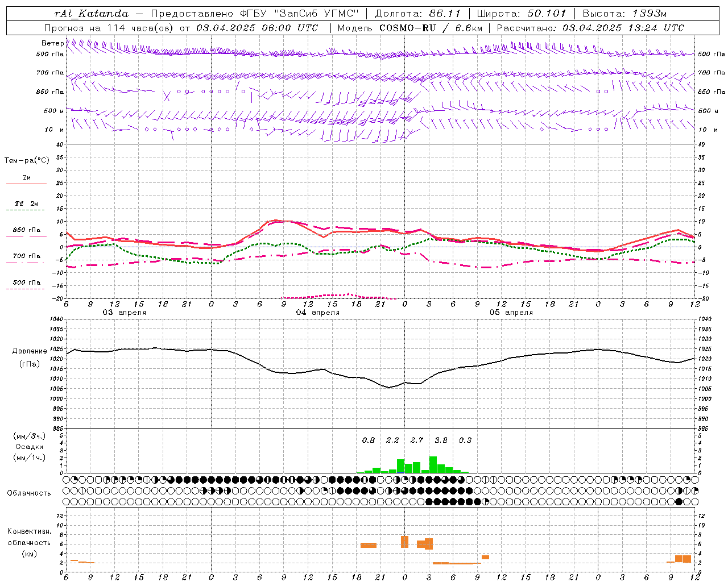Click the Тем-ра(°C) panel label
The width and height of the screenshot is (728, 582).
[x=27, y=161]
